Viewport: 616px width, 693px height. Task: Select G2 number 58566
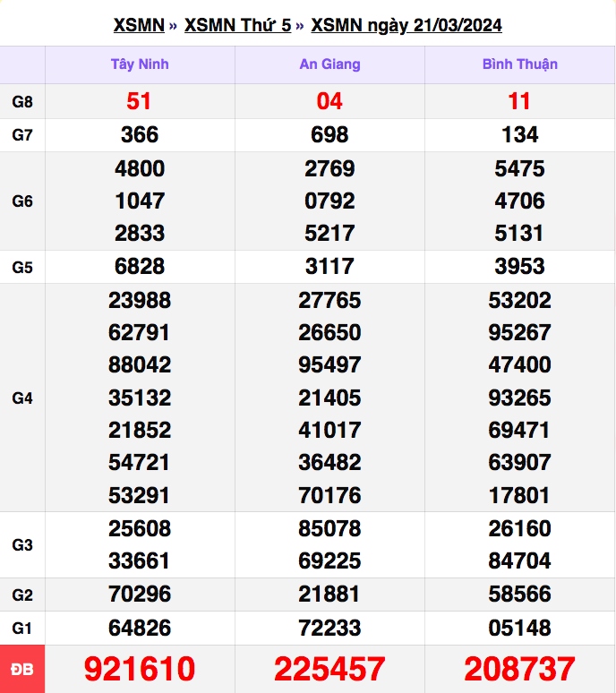tap(519, 594)
